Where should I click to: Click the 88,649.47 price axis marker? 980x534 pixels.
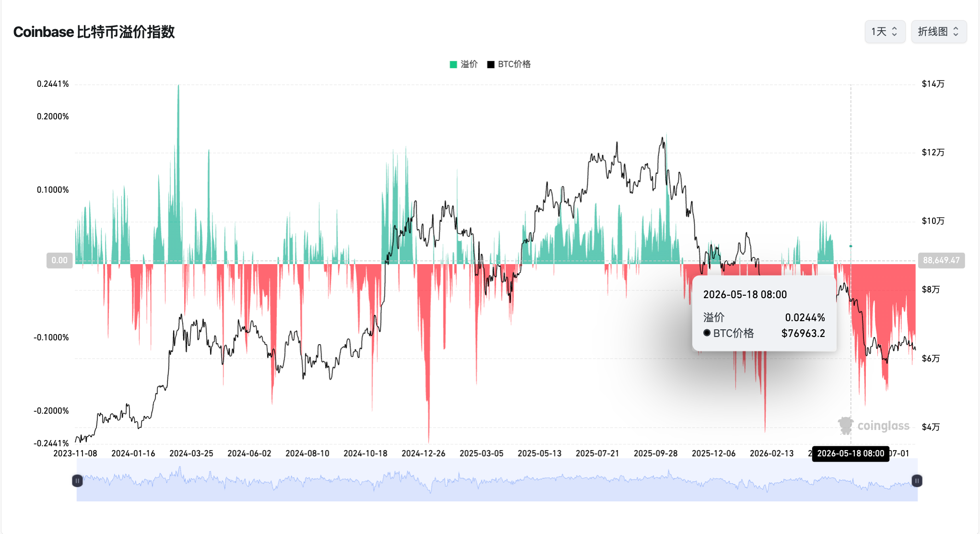pyautogui.click(x=941, y=260)
